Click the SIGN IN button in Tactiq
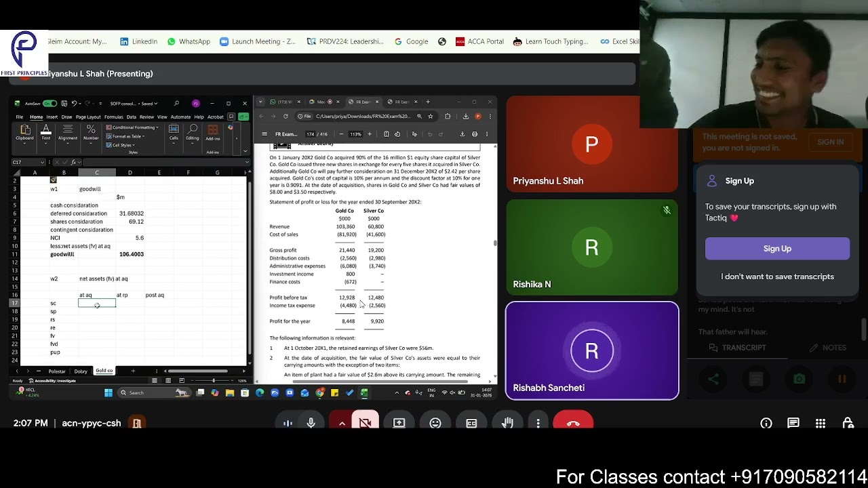 pos(830,142)
